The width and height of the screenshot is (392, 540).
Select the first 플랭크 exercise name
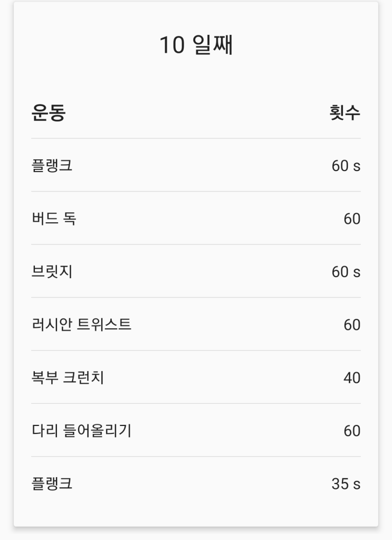52,165
